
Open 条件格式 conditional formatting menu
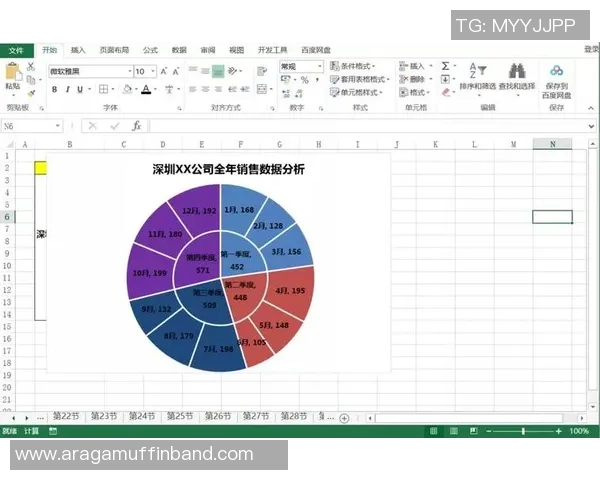(x=352, y=66)
